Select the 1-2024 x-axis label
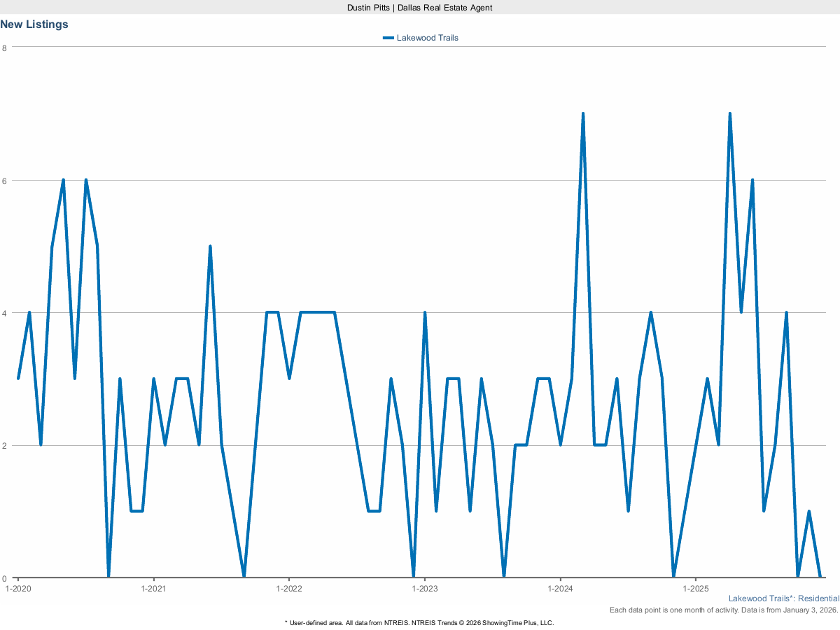This screenshot has height=630, width=840. [x=559, y=588]
